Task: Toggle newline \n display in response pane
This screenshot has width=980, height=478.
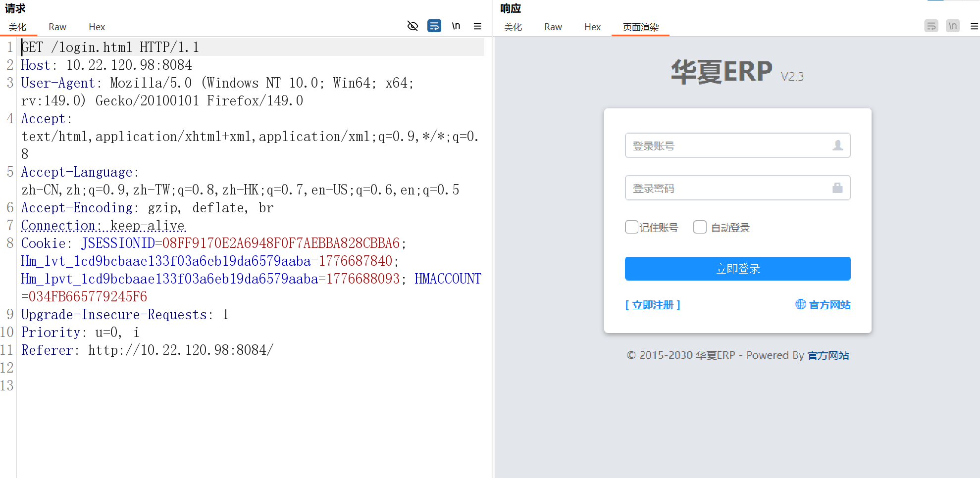Action: 953,26
